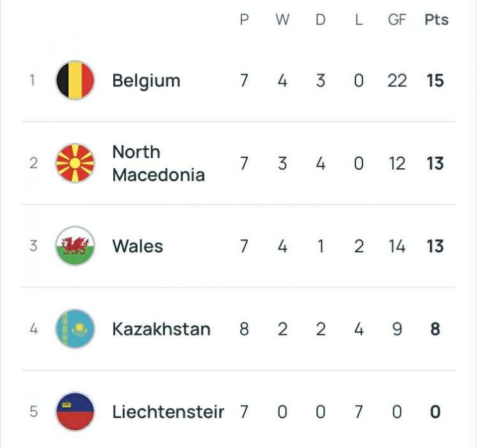Click the D (draws) column header

(x=320, y=20)
